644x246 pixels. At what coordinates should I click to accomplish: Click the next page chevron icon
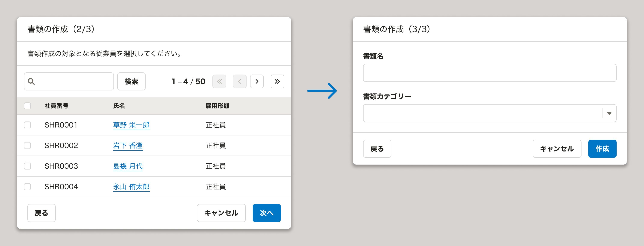257,81
